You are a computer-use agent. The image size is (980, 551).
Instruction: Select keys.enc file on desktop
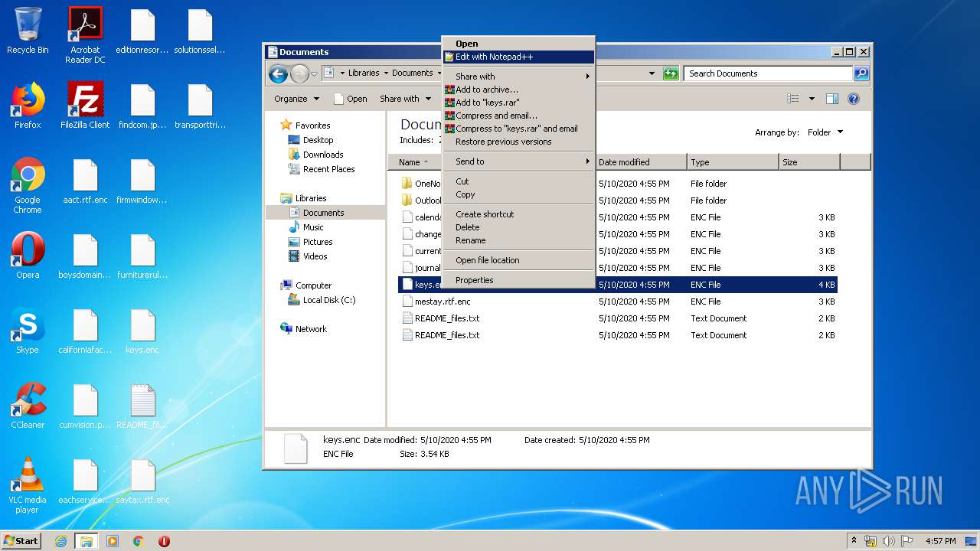coord(142,331)
